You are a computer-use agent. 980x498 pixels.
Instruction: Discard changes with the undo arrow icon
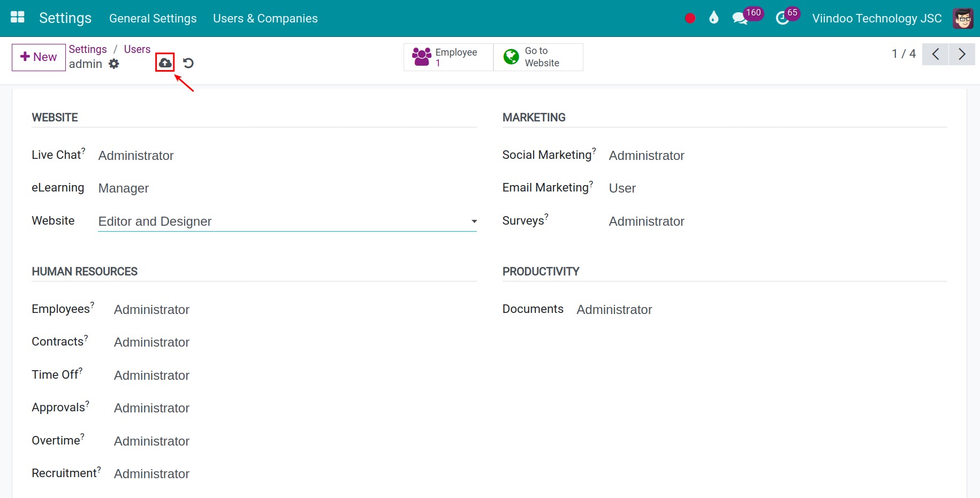188,63
